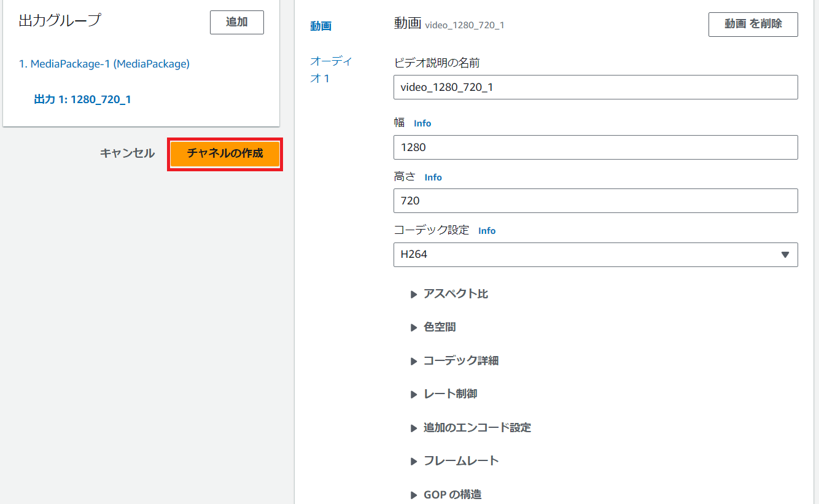Click the 動画 を削除 button

point(753,25)
